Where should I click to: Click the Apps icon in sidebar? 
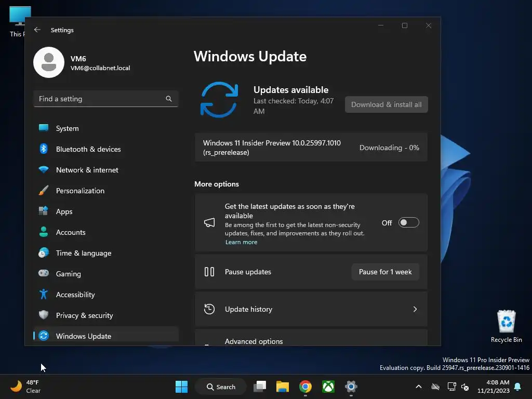44,211
